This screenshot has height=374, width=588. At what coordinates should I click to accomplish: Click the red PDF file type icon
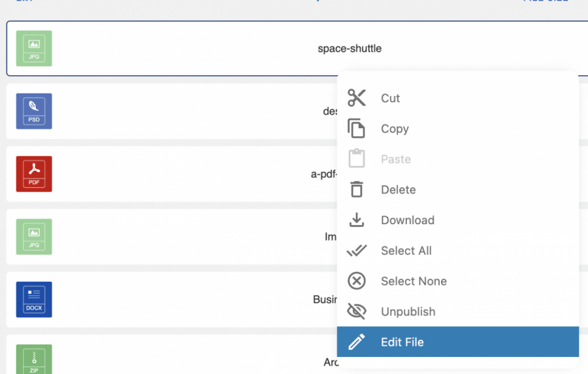coord(34,174)
